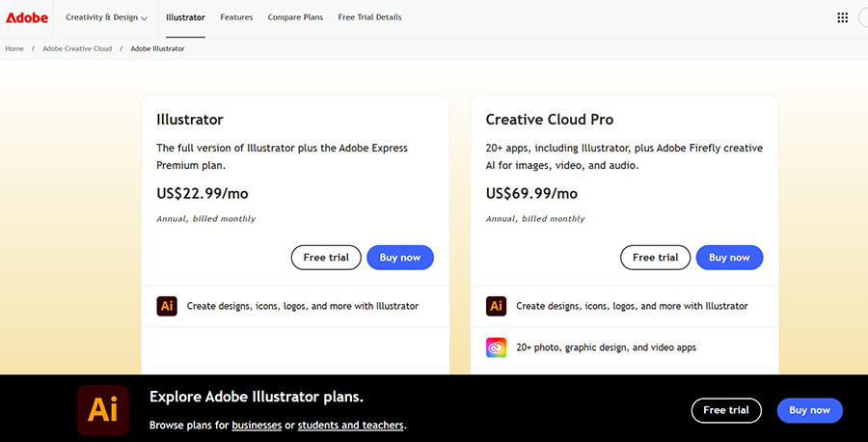Viewport: 868px width, 442px height.
Task: Click Adobe Illustrator breadcrumb text
Action: pyautogui.click(x=157, y=49)
